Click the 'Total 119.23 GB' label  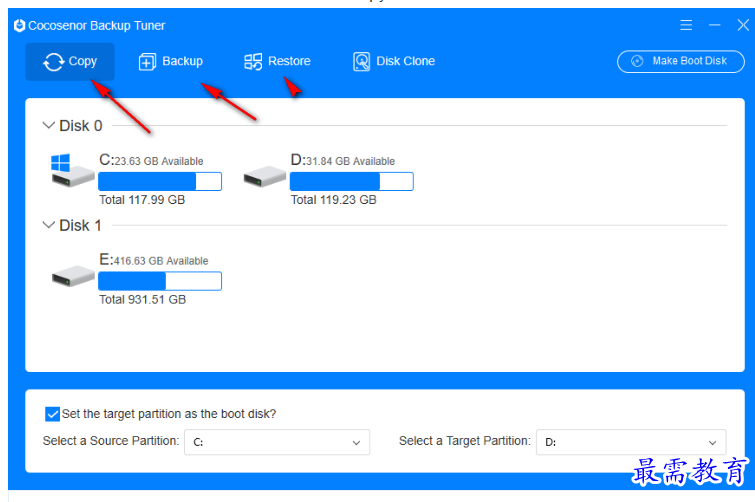click(x=334, y=200)
